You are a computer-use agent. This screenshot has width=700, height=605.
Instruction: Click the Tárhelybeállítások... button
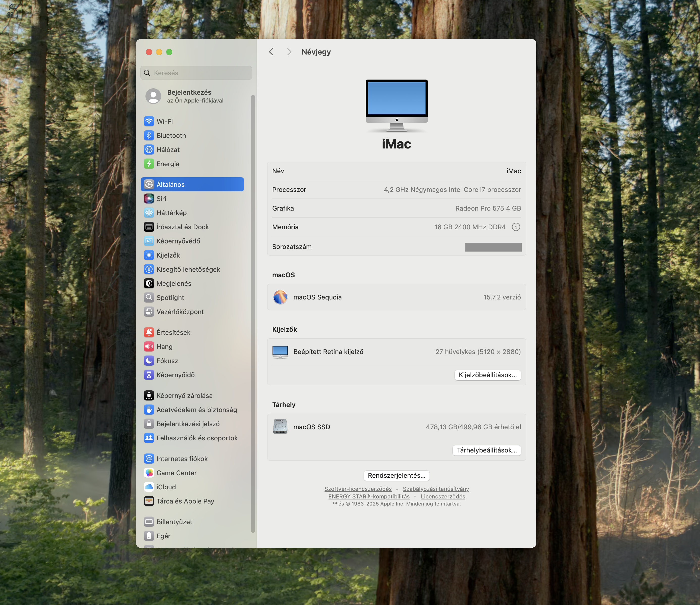[486, 450]
